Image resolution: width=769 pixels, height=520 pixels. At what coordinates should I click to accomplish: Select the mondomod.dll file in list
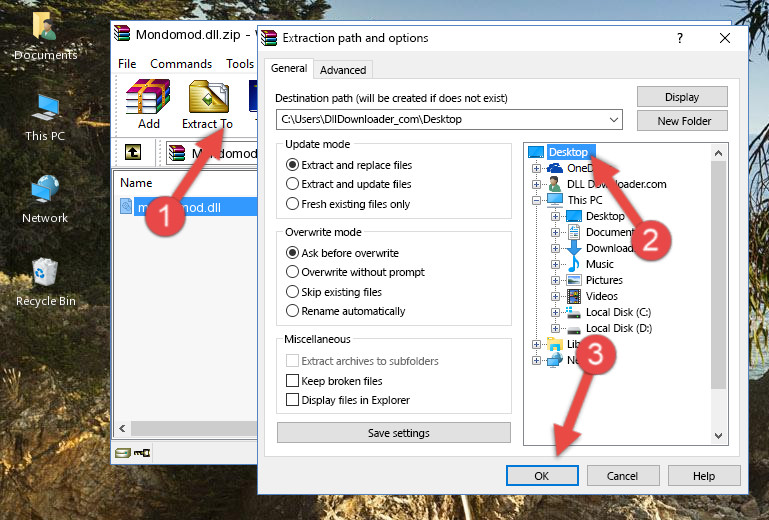(188, 207)
